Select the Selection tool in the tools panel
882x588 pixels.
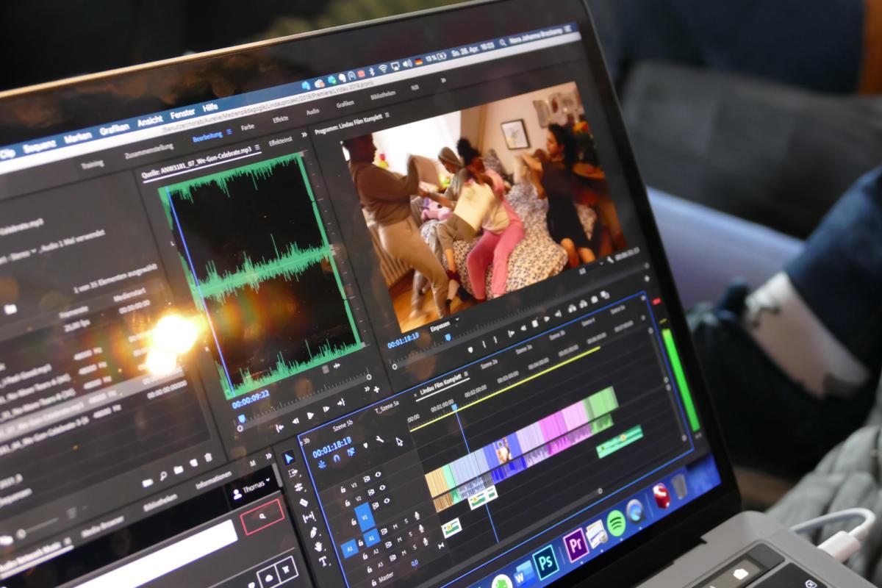(x=289, y=458)
